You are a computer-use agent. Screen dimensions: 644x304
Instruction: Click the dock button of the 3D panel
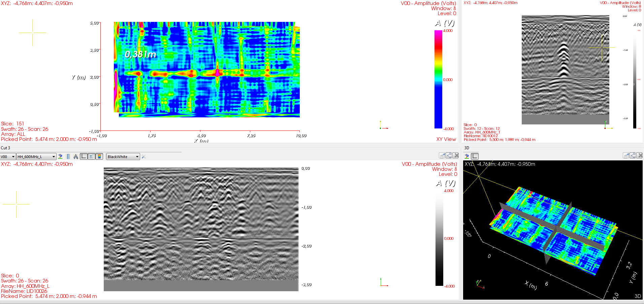626,155
